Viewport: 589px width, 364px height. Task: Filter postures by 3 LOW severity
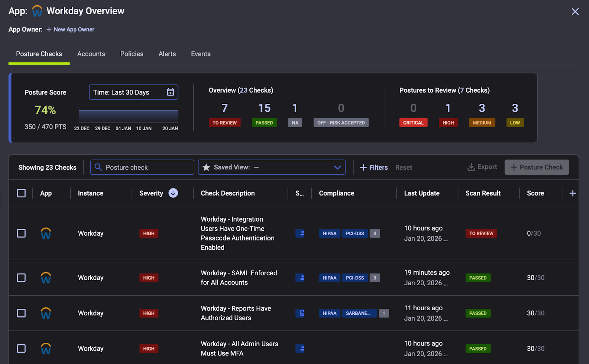tap(515, 114)
